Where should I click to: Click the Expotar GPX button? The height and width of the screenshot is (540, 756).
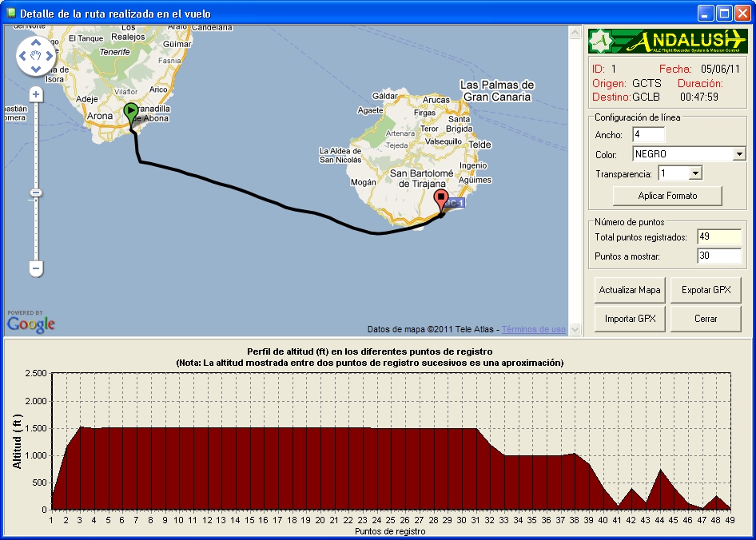click(x=706, y=290)
